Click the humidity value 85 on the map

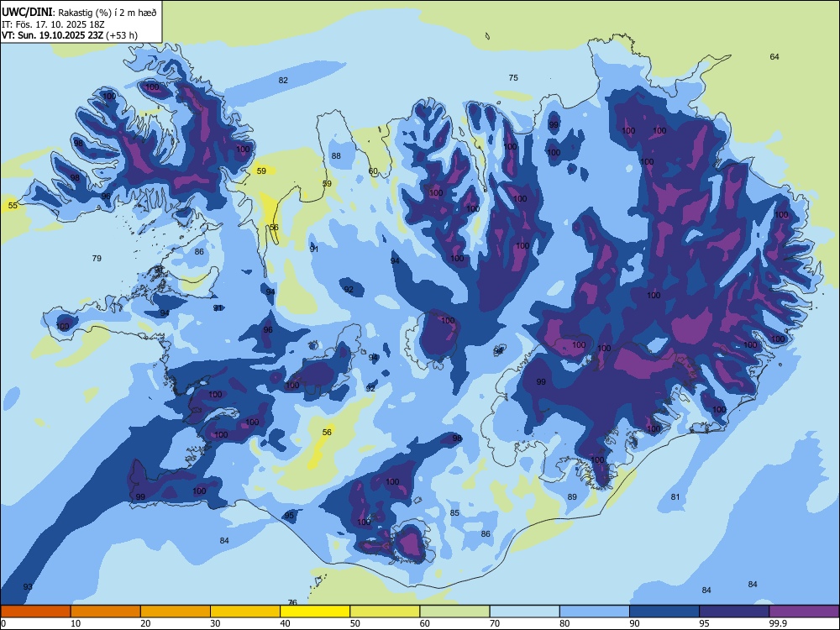(454, 512)
